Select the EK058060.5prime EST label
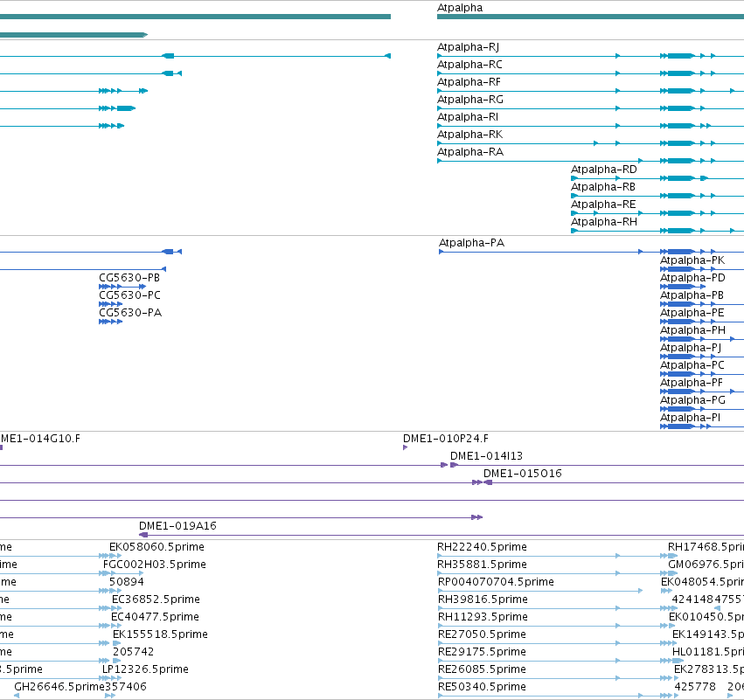Image resolution: width=744 pixels, height=700 pixels. 156,548
